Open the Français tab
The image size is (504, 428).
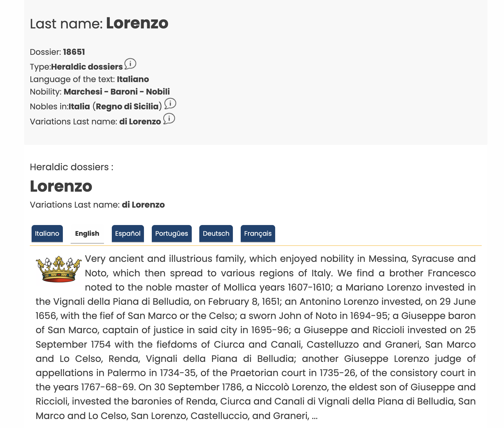[x=258, y=233]
